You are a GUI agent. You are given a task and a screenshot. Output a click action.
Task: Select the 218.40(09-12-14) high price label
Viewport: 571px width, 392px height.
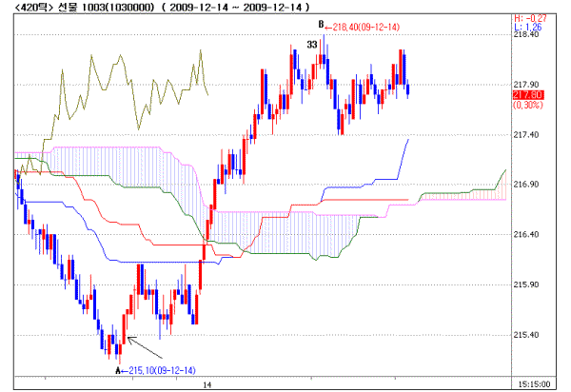coord(367,25)
